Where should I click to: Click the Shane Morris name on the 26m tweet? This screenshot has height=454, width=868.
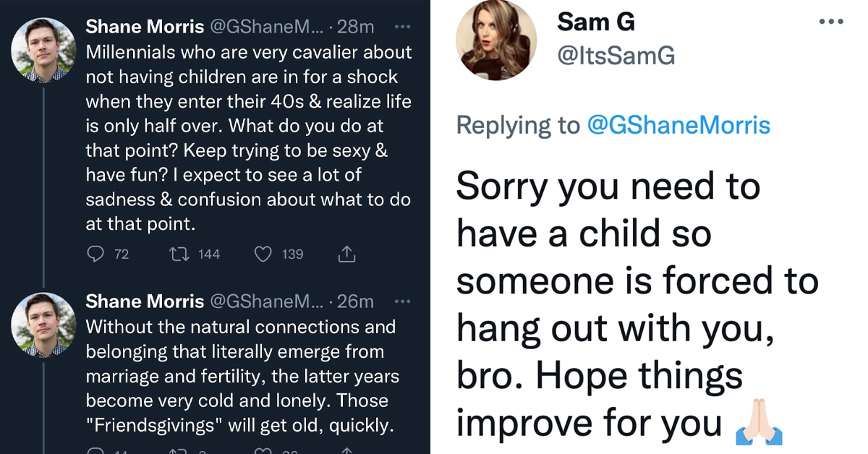coord(145,301)
